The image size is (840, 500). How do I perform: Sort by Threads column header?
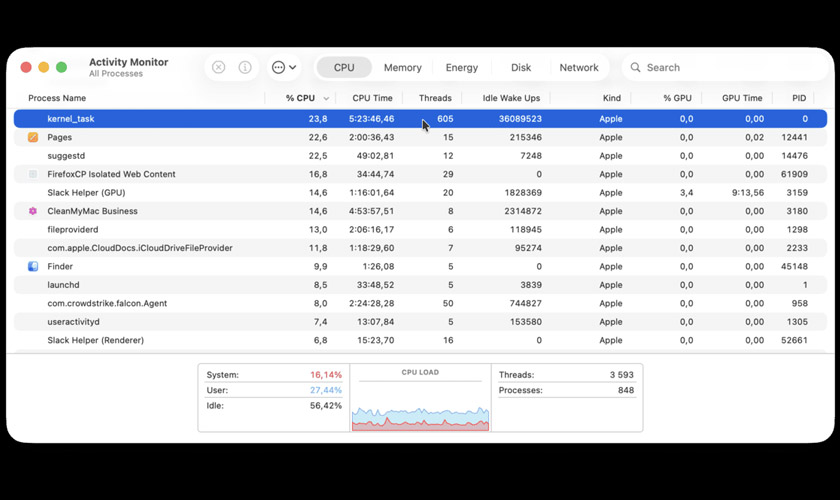coord(435,98)
